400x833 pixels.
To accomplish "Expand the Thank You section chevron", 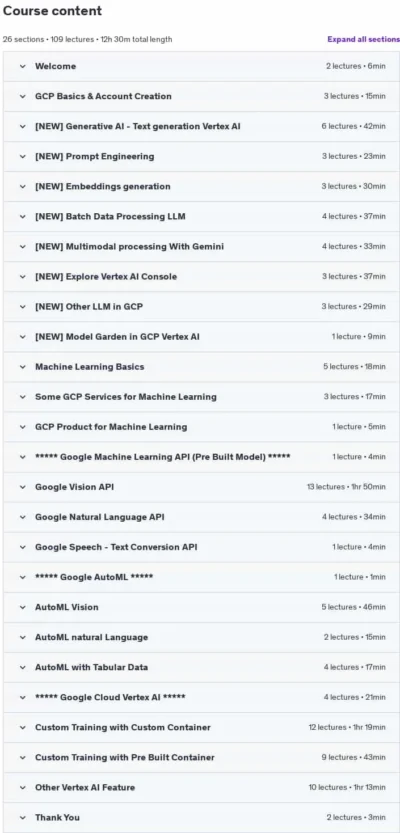I will point(22,818).
